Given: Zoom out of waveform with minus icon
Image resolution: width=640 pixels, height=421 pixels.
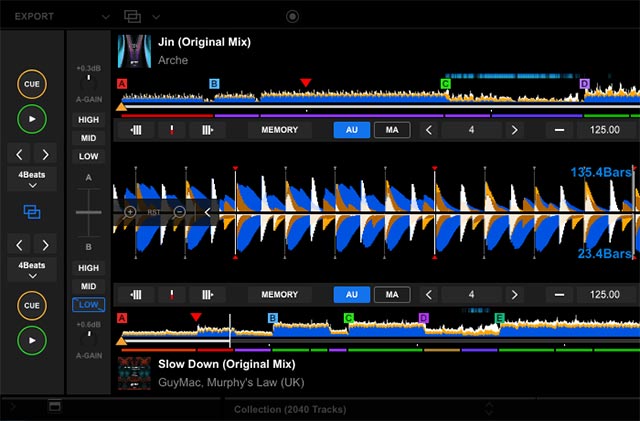Looking at the screenshot, I should coord(179,212).
